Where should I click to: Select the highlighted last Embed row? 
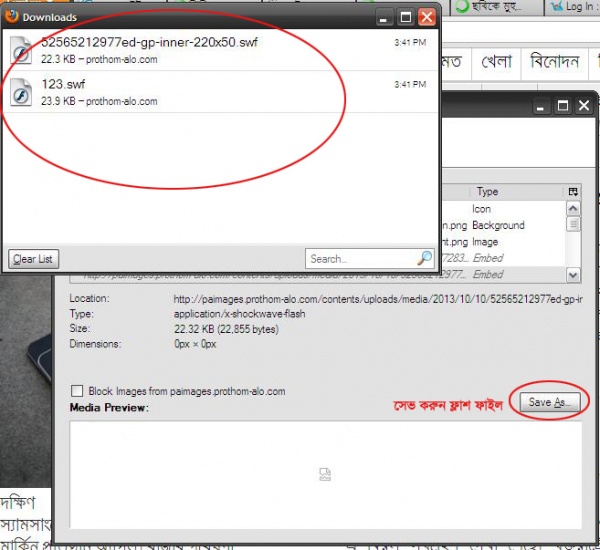[x=318, y=275]
